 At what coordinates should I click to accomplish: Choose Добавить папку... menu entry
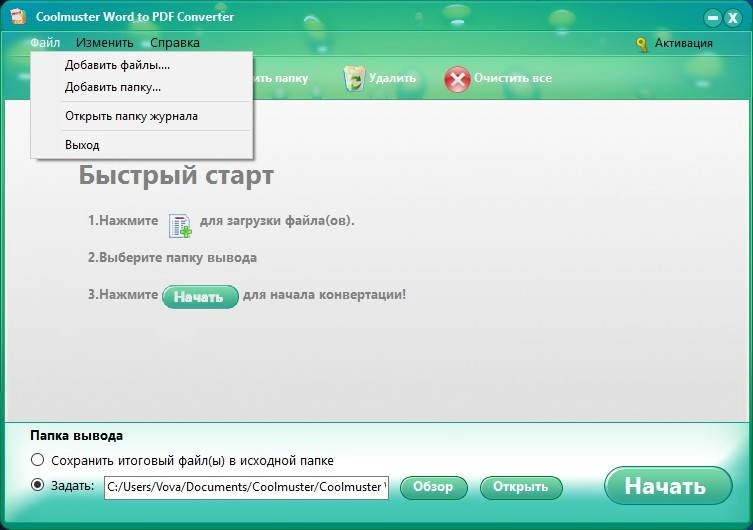pyautogui.click(x=141, y=87)
